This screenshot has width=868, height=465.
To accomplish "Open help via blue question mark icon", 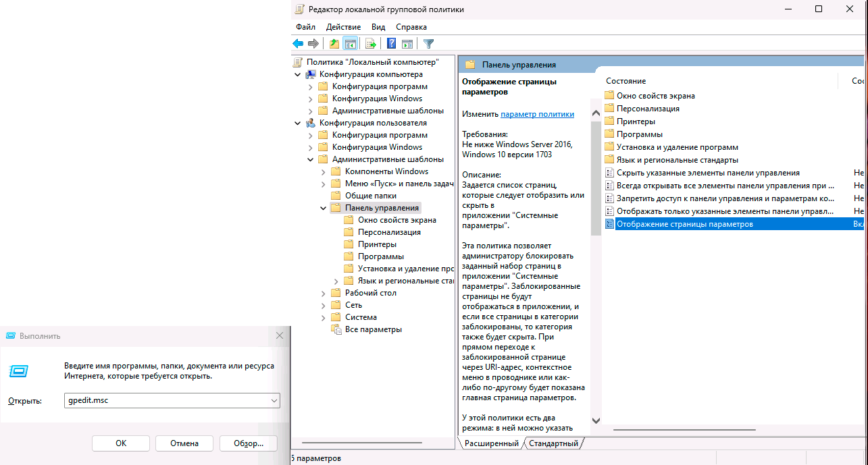I will click(x=391, y=44).
